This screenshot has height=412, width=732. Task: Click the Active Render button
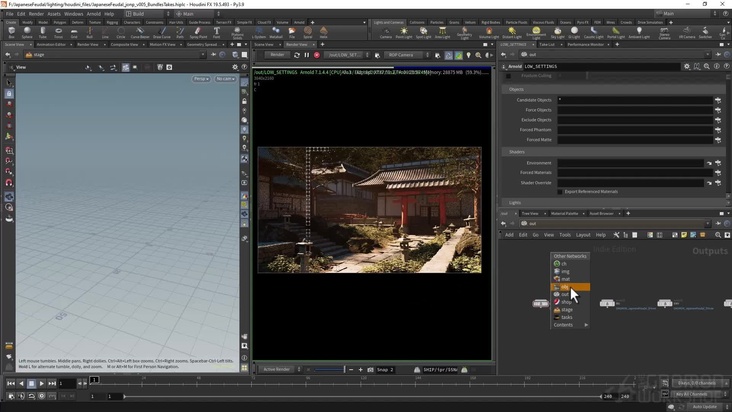277,370
